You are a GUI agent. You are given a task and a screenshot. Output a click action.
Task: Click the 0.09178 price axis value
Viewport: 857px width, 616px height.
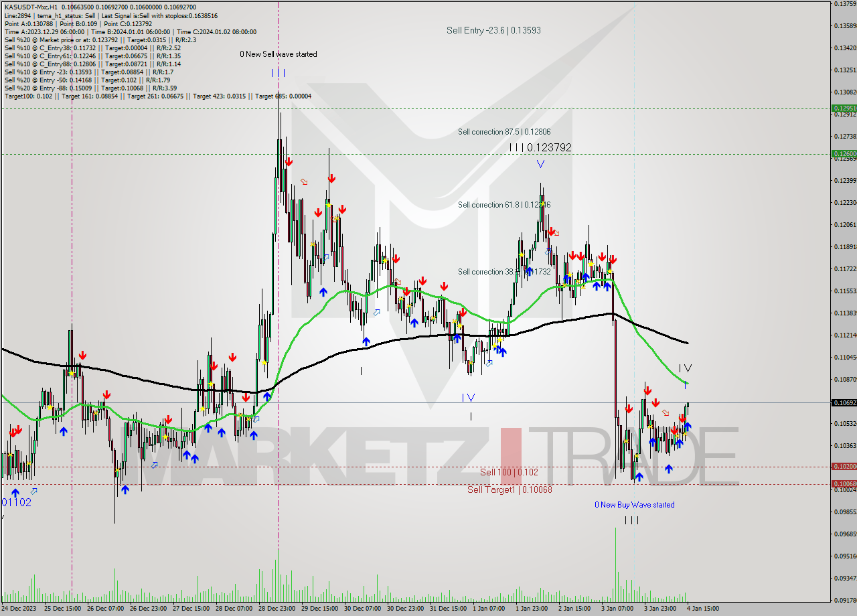[x=846, y=601]
